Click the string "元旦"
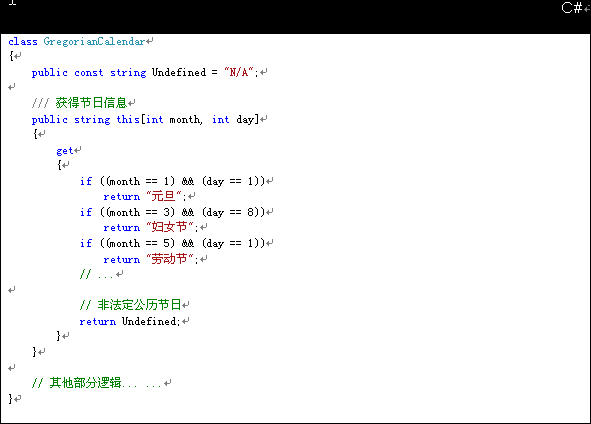The width and height of the screenshot is (591, 424). point(164,196)
